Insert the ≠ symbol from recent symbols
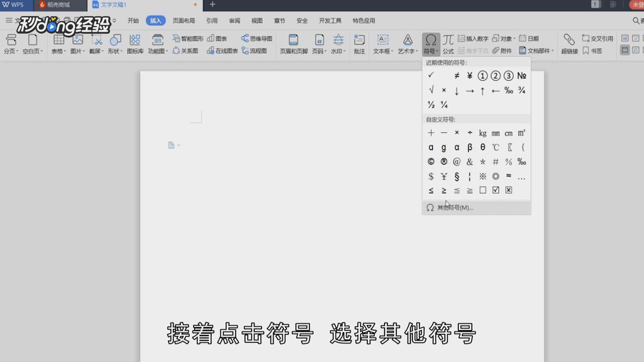The image size is (644, 362). click(457, 75)
